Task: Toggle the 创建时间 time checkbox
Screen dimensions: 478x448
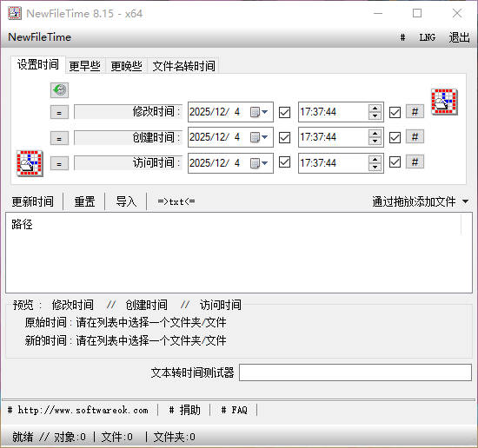Action: (x=395, y=137)
